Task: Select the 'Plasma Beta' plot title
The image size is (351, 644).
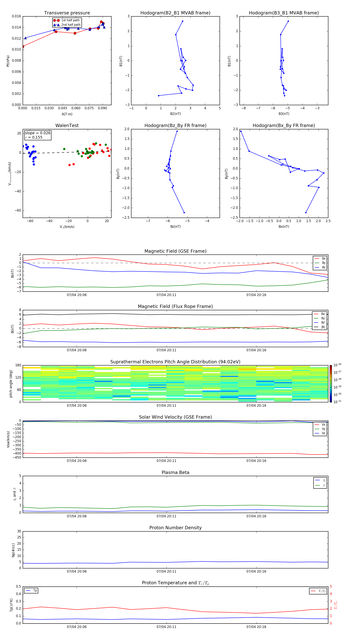Action: (x=175, y=473)
